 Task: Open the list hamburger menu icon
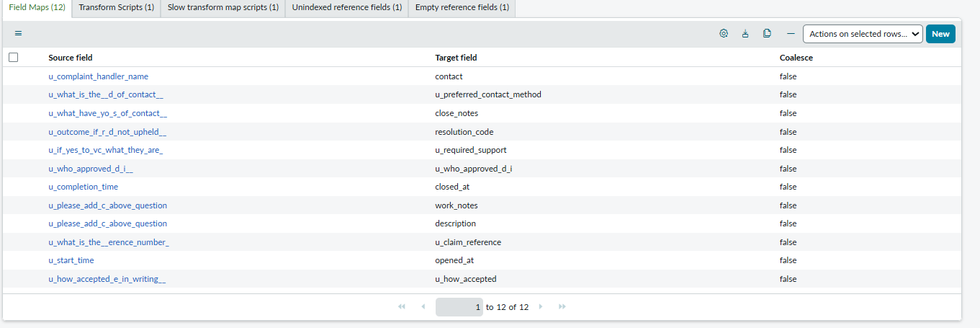18,34
